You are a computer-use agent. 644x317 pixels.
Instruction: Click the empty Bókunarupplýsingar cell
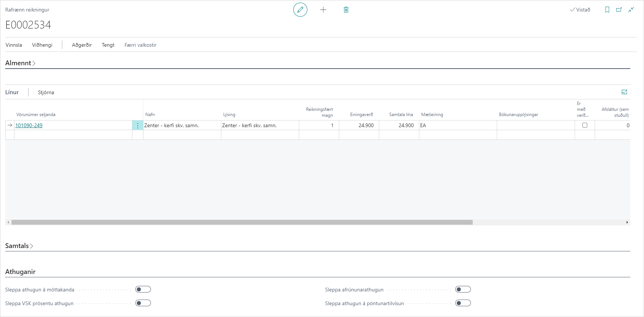click(x=536, y=125)
